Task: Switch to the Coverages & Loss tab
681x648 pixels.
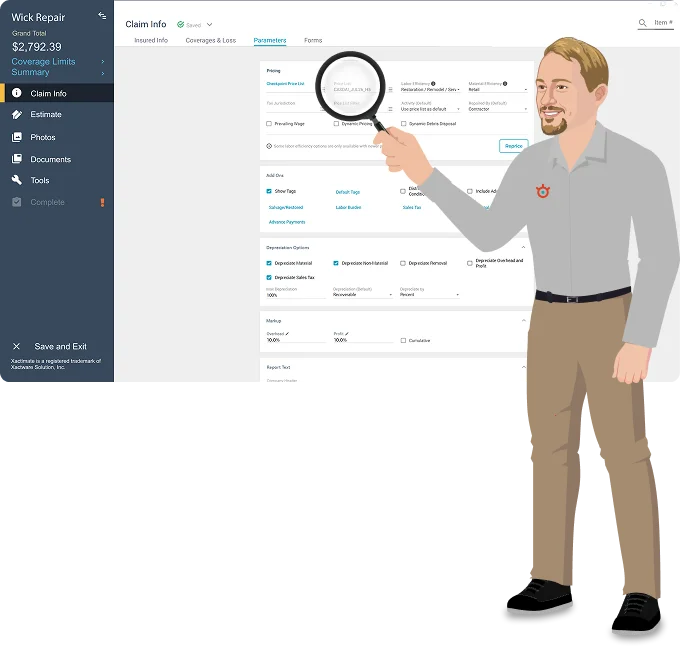Action: coord(211,40)
